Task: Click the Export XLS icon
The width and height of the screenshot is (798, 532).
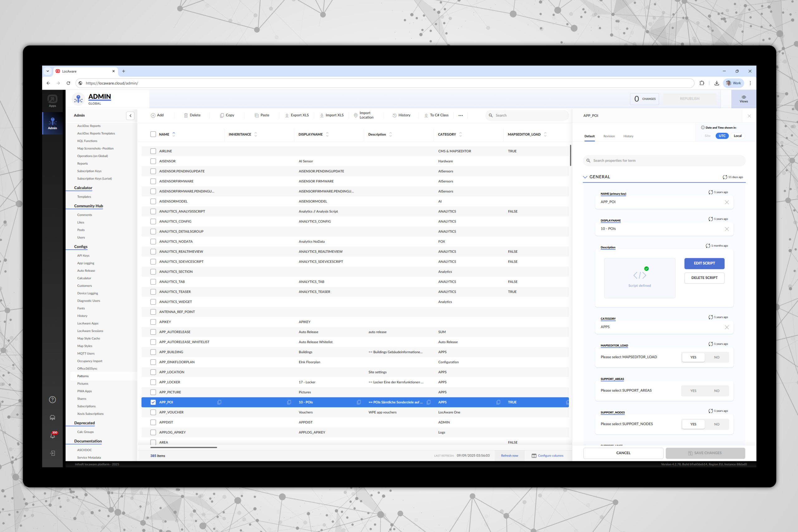Action: pos(287,115)
